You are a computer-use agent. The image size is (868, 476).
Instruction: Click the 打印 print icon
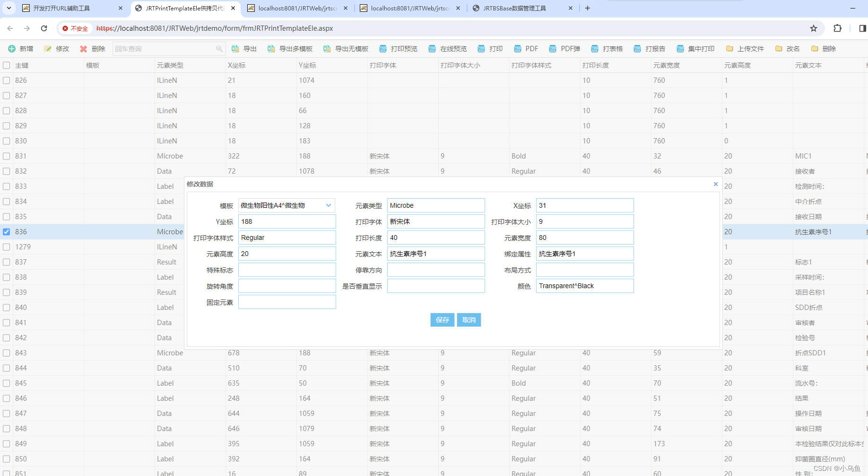click(x=481, y=49)
